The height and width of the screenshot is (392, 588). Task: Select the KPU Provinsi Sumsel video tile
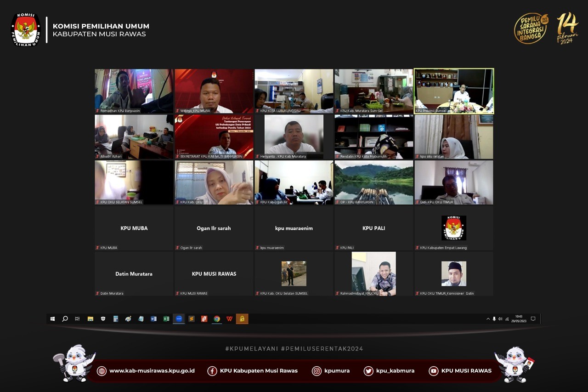[x=454, y=91]
